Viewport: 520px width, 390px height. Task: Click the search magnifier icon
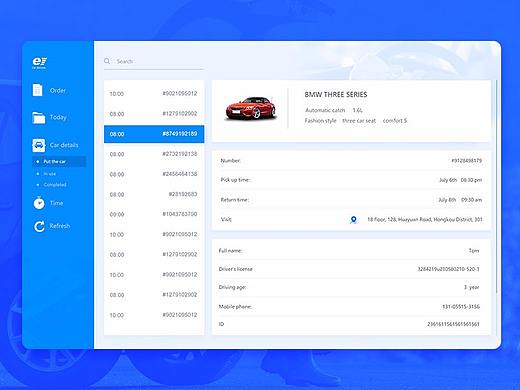(107, 61)
